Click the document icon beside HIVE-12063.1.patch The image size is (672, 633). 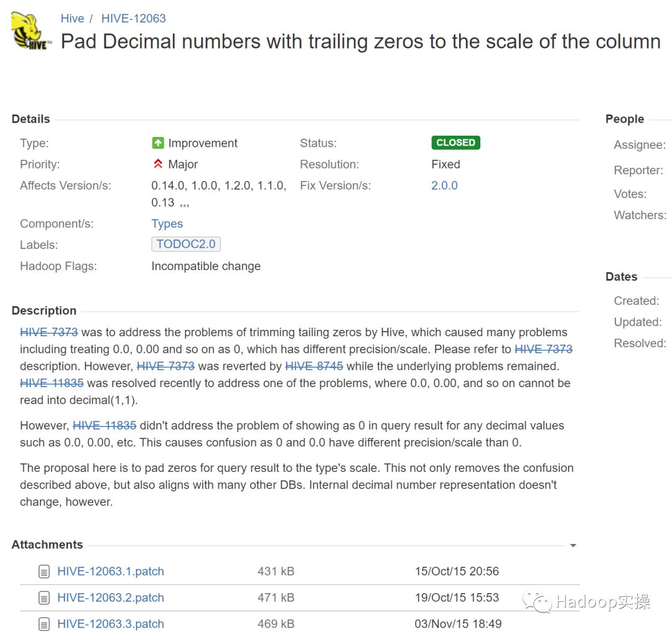(x=44, y=571)
